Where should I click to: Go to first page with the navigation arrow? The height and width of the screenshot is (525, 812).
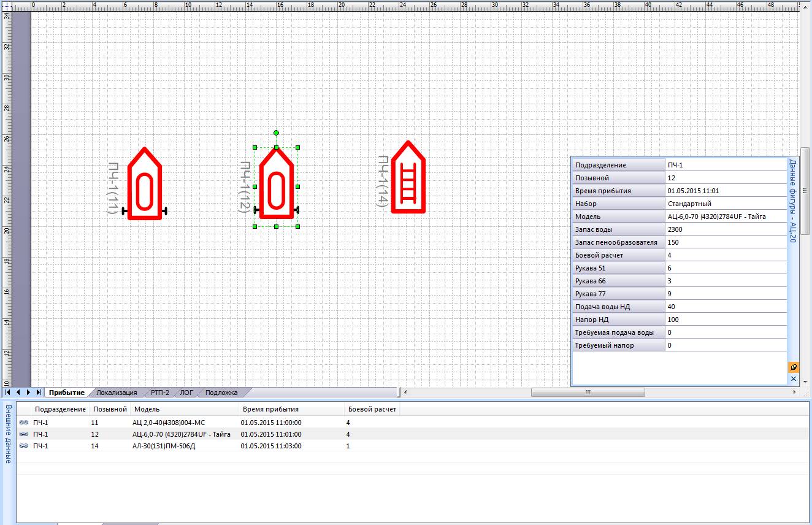click(x=8, y=392)
